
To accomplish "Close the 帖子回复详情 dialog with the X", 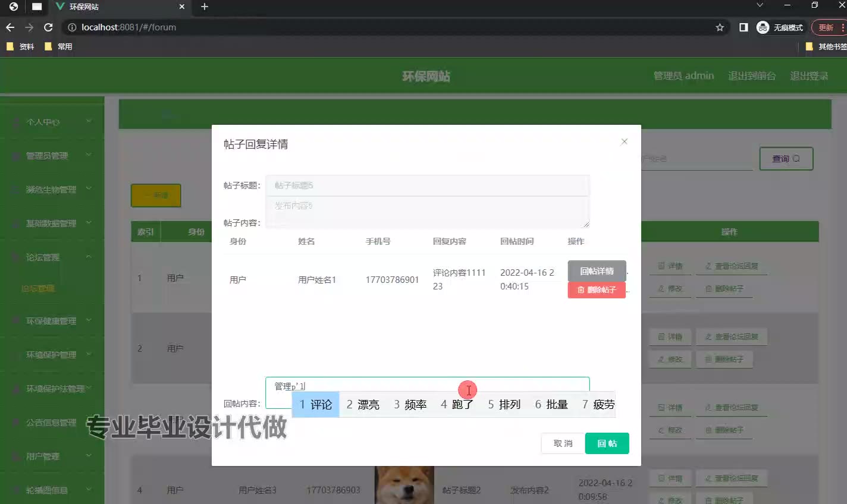I will [x=624, y=141].
